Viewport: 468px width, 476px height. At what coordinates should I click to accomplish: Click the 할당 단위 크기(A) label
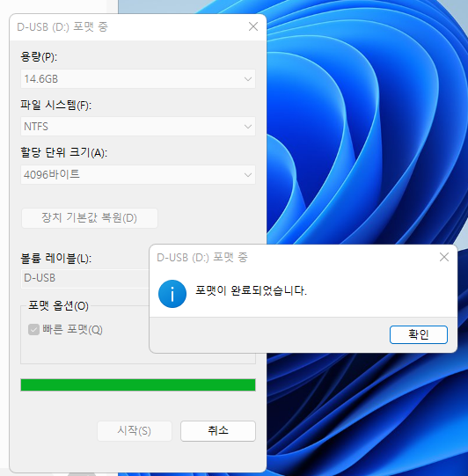pyautogui.click(x=63, y=152)
